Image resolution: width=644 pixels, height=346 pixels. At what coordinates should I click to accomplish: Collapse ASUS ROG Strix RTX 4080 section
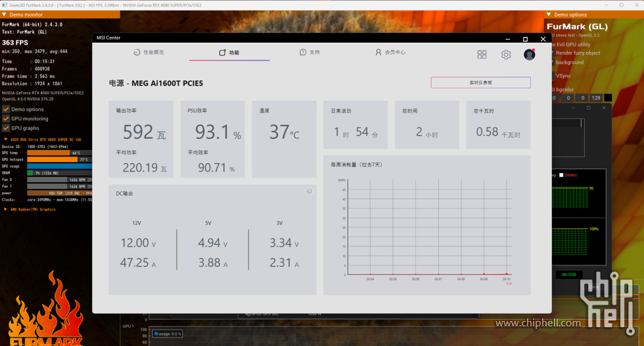coord(5,139)
